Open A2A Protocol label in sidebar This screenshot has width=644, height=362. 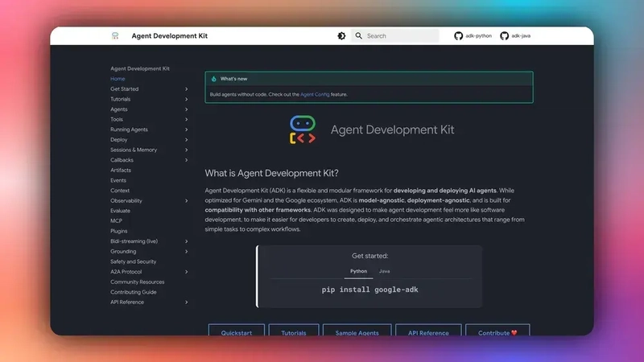coord(126,272)
